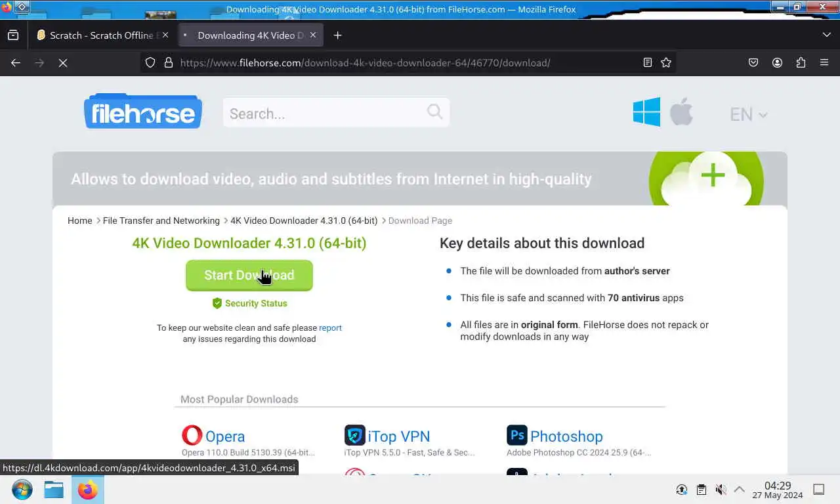
Task: Click the "Most Popular Downloads" heading
Action: 240,399
